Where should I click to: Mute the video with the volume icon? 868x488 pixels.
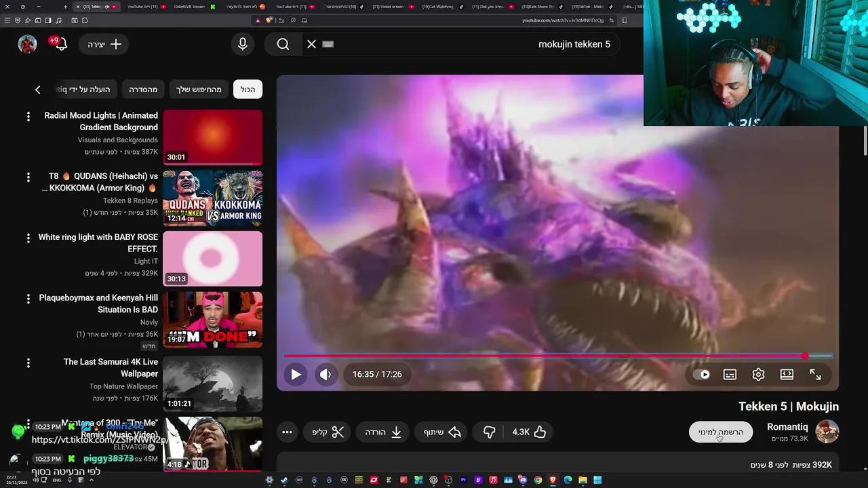coord(325,374)
